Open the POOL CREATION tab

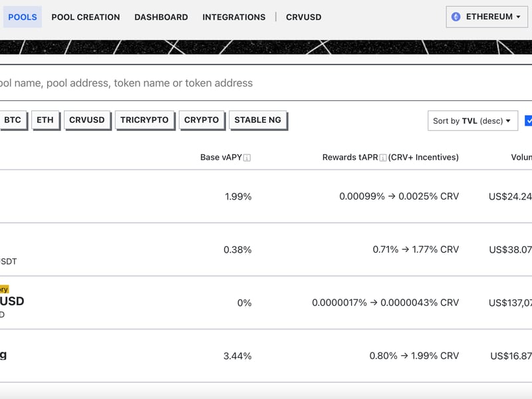coord(86,17)
